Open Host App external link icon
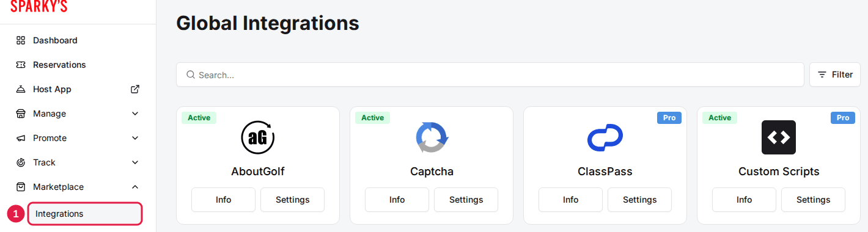 pos(136,89)
